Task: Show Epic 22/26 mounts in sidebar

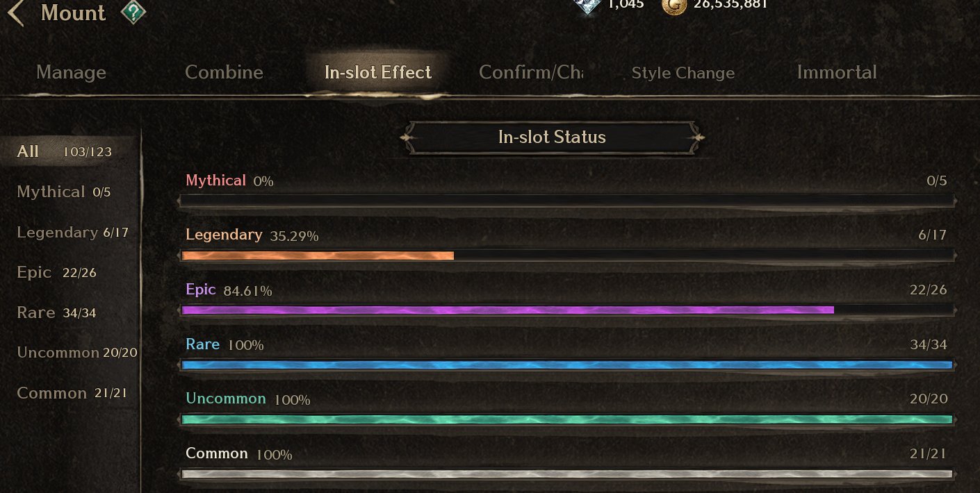Action: (x=56, y=272)
